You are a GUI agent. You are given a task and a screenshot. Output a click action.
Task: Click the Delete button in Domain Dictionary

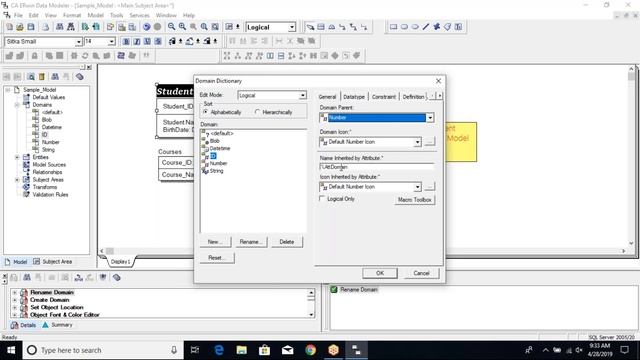click(287, 242)
